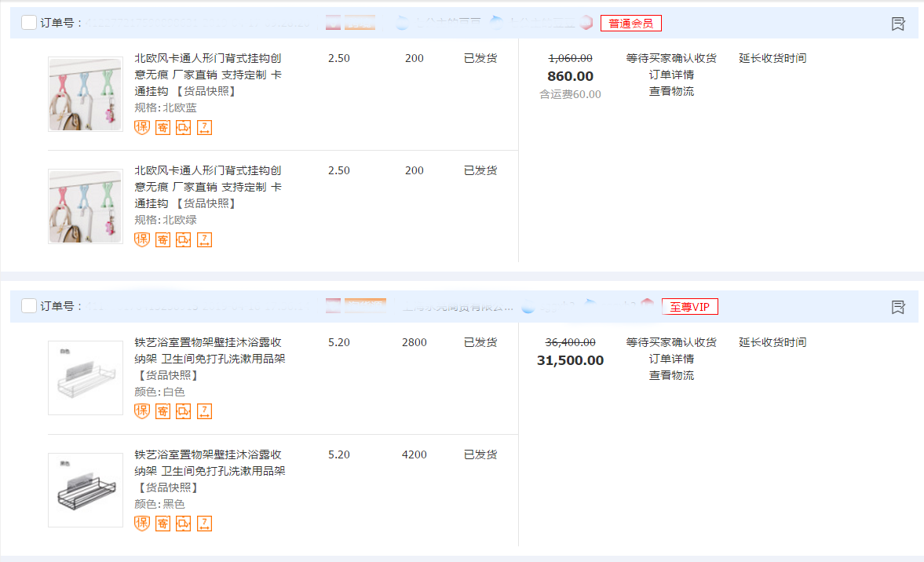
Task: Click the 至尊VIP member badge
Action: pyautogui.click(x=689, y=306)
